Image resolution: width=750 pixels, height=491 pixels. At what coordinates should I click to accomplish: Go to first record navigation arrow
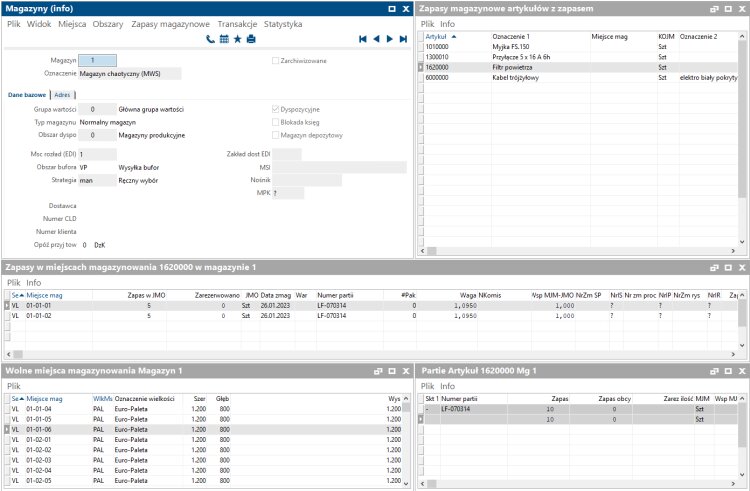point(363,39)
